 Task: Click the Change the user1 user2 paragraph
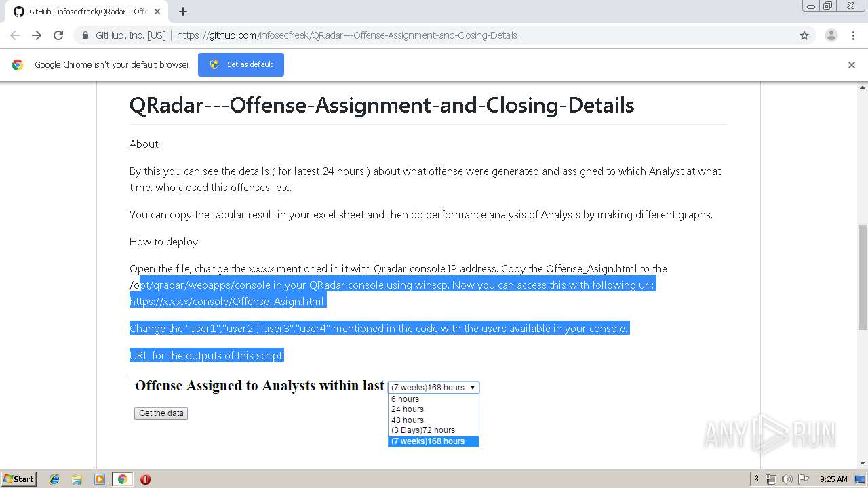point(379,328)
